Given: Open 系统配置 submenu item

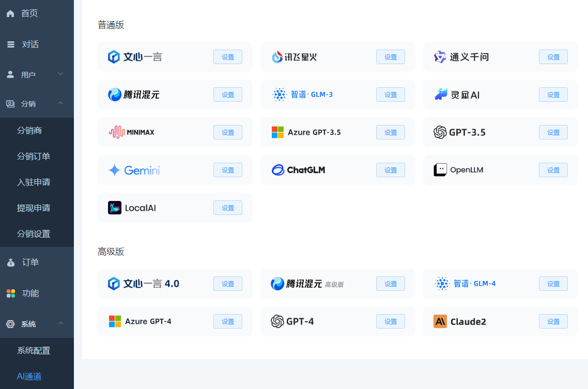Looking at the screenshot, I should [x=37, y=350].
